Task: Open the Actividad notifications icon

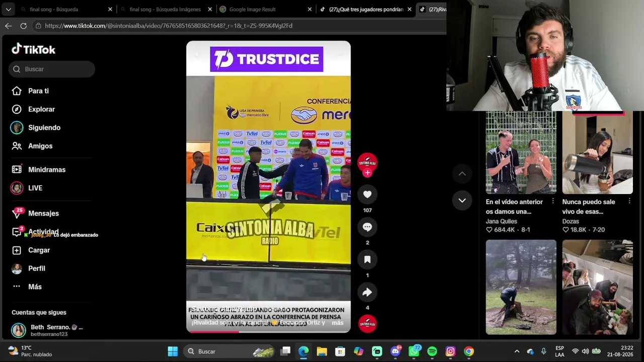Action: [x=17, y=232]
